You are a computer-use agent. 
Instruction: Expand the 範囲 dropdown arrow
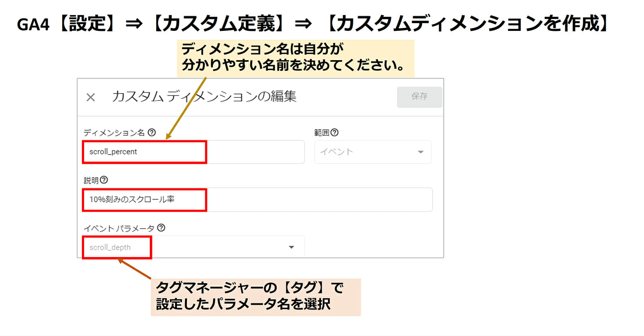point(420,152)
